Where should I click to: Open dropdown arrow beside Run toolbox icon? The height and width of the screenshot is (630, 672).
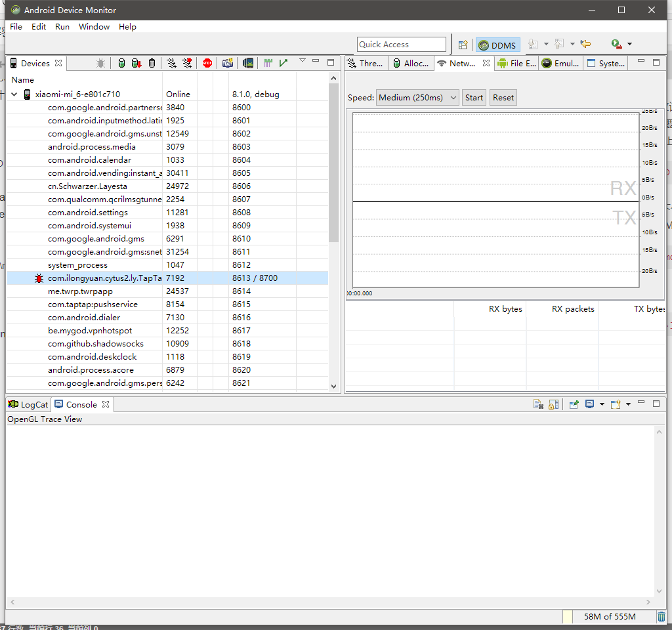coord(629,44)
